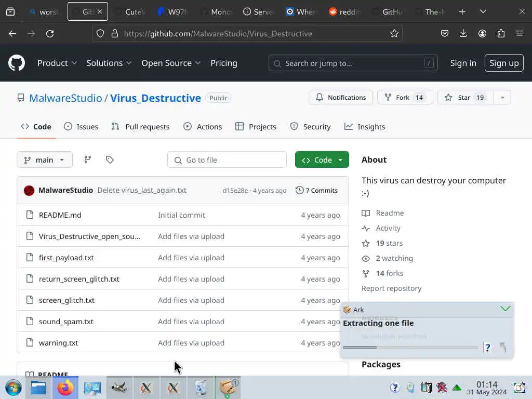This screenshot has width=532, height=399.
Task: Focus the Go to file search field
Action: point(227,160)
